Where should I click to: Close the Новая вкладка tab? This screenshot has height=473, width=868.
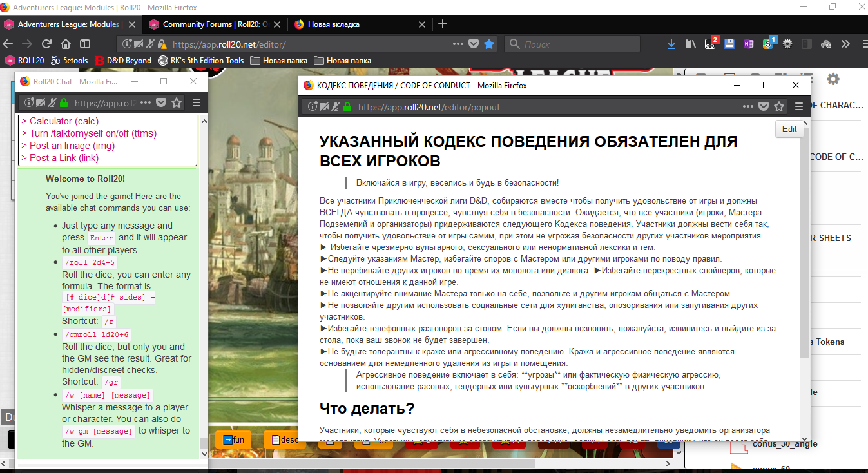pyautogui.click(x=423, y=24)
